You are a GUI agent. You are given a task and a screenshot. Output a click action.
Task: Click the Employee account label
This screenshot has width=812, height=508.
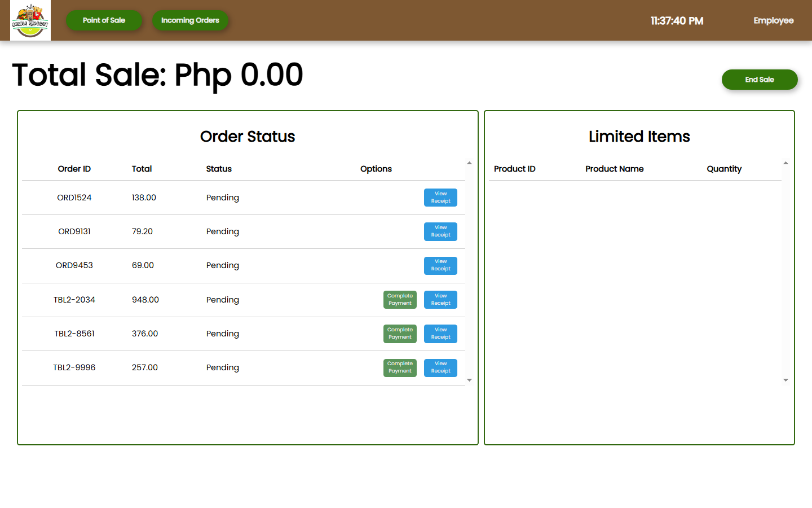(x=773, y=20)
